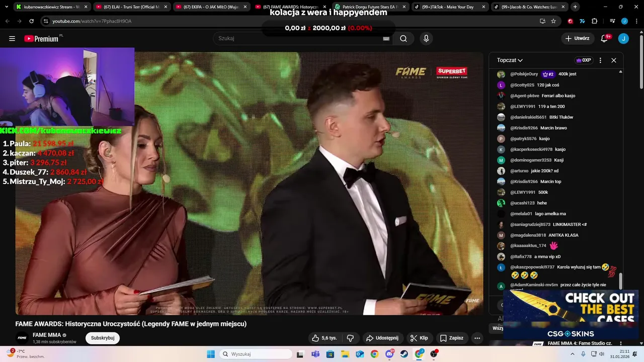Start voice search with the microphone
The width and height of the screenshot is (644, 362).
(426, 39)
